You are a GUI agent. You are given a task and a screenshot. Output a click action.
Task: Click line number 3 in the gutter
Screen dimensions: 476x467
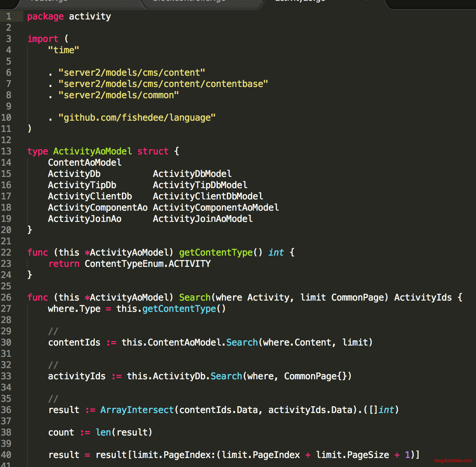click(8, 39)
